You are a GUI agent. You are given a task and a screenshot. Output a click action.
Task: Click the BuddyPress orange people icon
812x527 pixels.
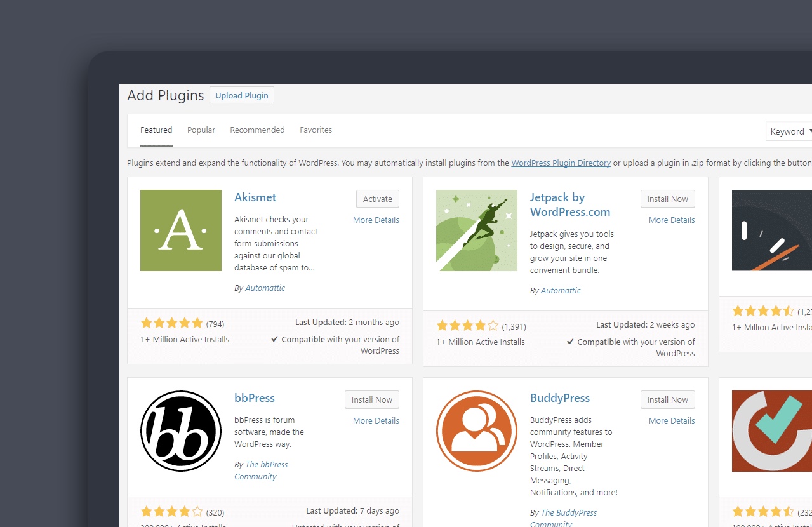tap(477, 431)
